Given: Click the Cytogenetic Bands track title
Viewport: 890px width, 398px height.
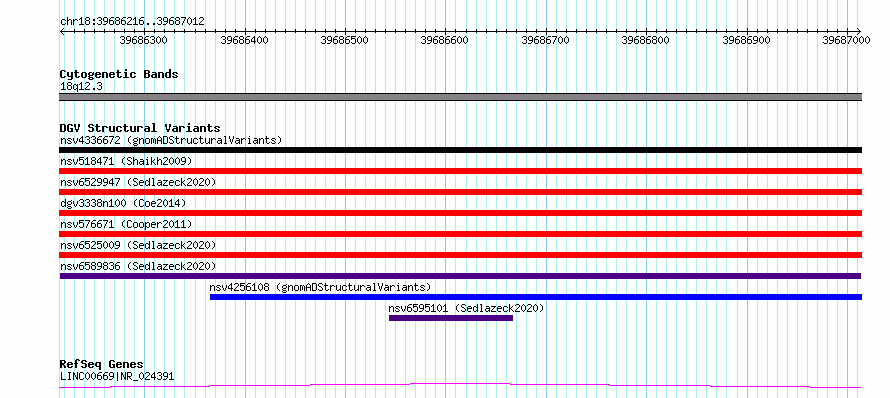Looking at the screenshot, I should tap(119, 74).
